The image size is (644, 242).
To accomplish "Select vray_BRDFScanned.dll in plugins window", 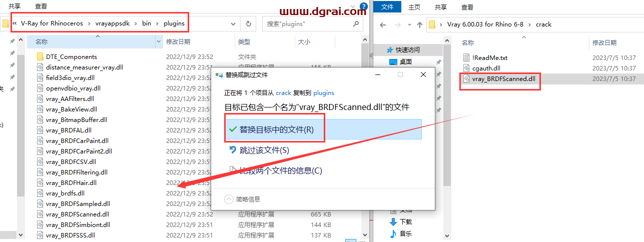I will tap(77, 214).
